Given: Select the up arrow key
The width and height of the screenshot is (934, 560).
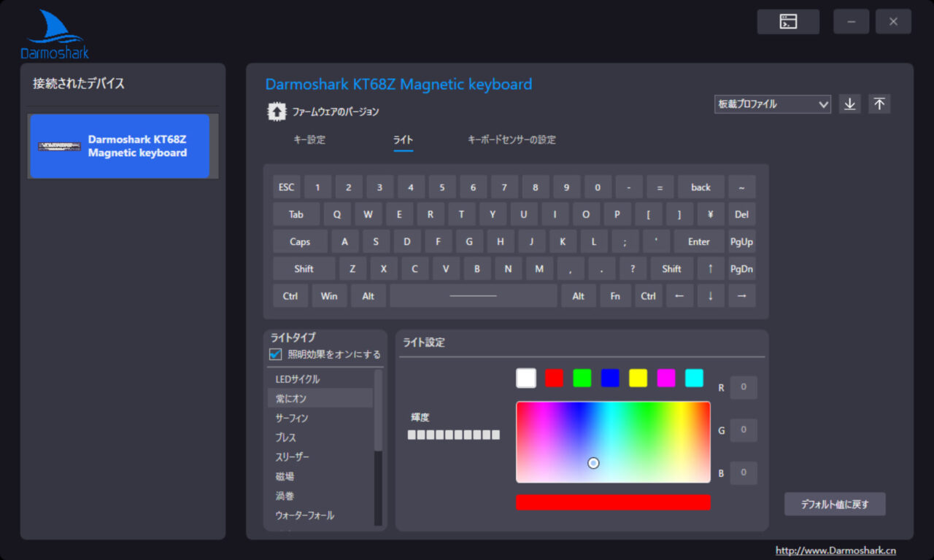Looking at the screenshot, I should tap(711, 268).
